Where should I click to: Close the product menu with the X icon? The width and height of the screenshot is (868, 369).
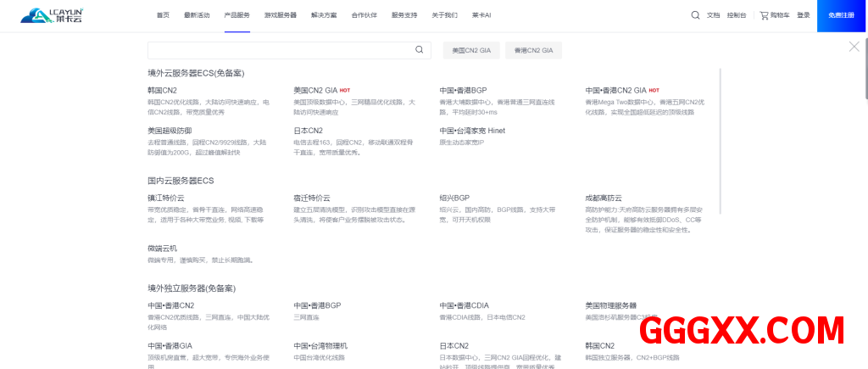[854, 47]
